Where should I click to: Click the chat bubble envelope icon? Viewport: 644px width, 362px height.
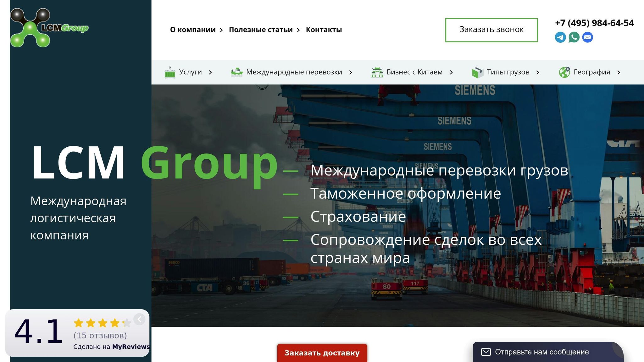click(x=486, y=352)
